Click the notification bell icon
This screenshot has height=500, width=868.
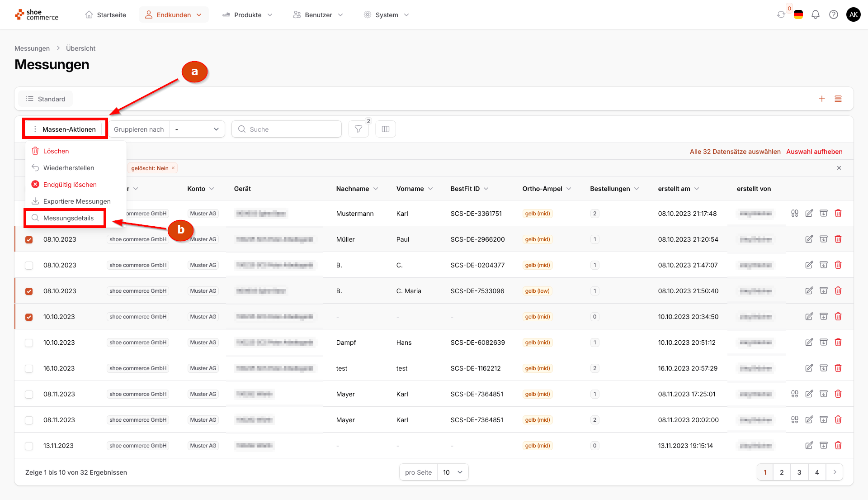pyautogui.click(x=816, y=14)
